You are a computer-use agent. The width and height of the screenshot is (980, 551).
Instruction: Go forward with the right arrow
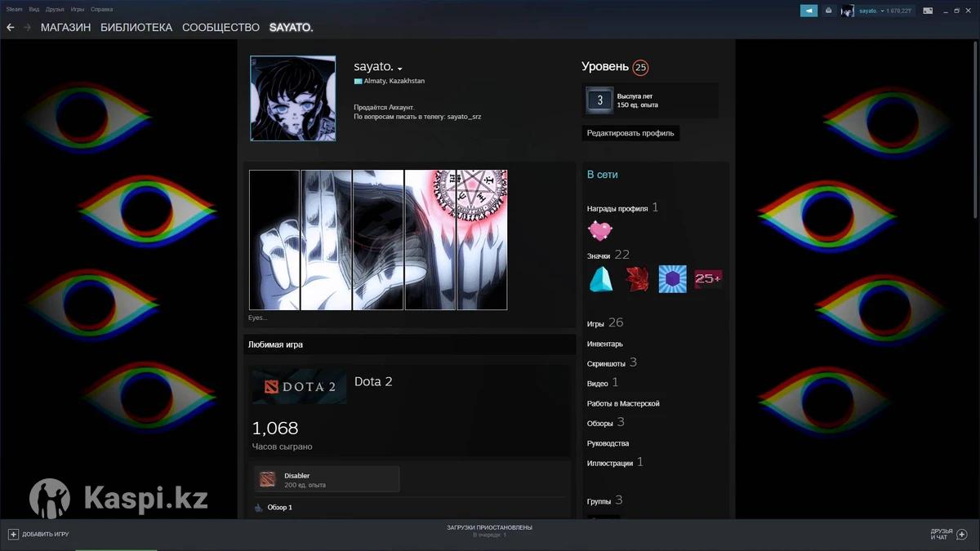point(28,28)
